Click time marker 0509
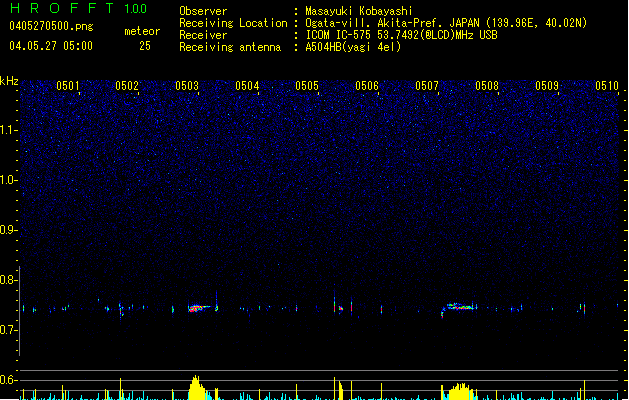The height and width of the screenshot is (400, 629). (x=547, y=86)
